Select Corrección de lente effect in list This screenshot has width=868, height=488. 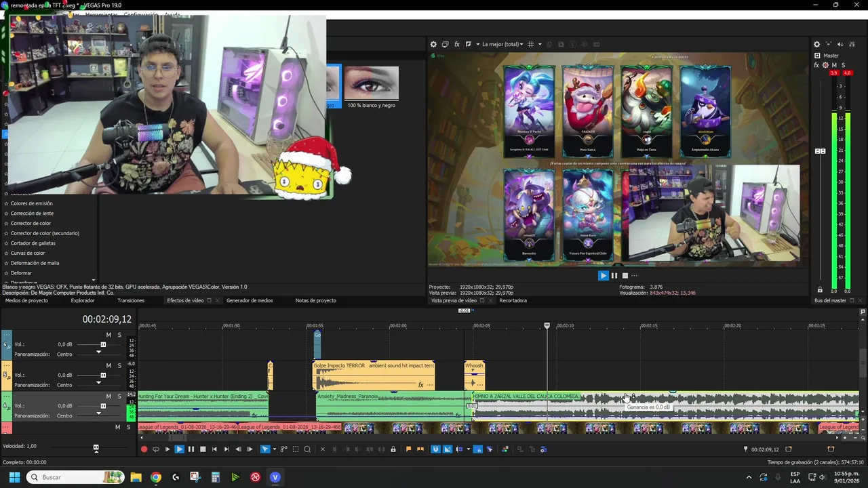(32, 213)
